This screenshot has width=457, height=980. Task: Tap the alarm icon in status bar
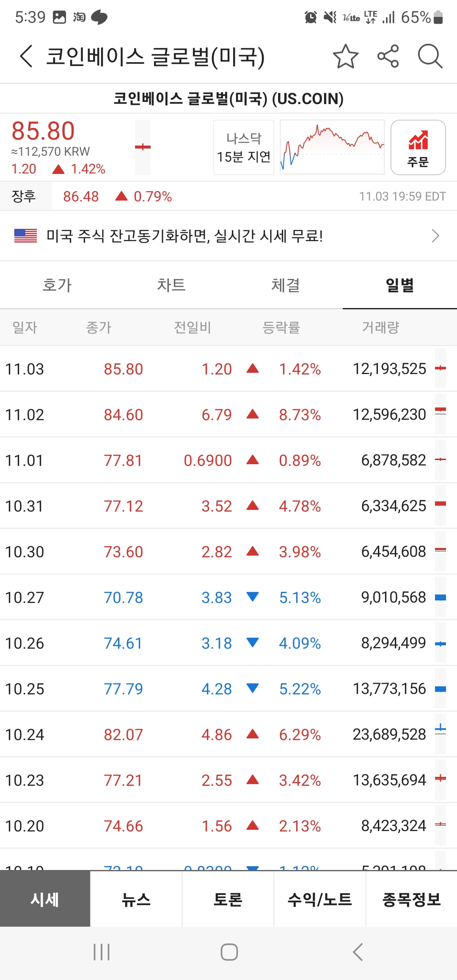(x=311, y=17)
